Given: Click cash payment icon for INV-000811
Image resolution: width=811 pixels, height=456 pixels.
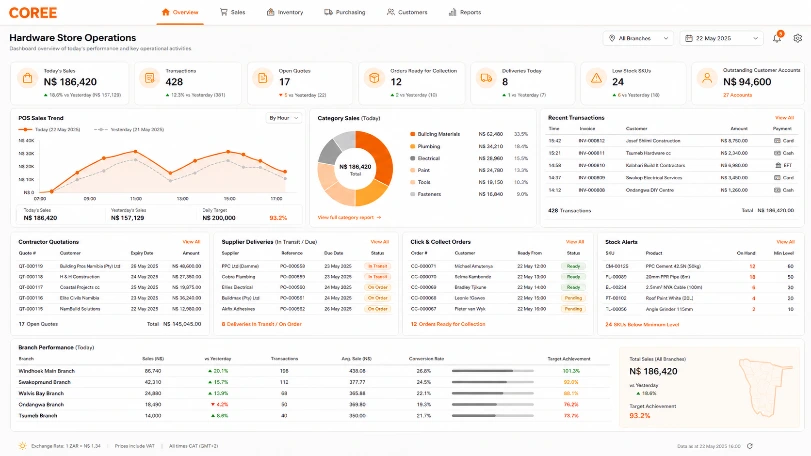Looking at the screenshot, I should pos(777,153).
